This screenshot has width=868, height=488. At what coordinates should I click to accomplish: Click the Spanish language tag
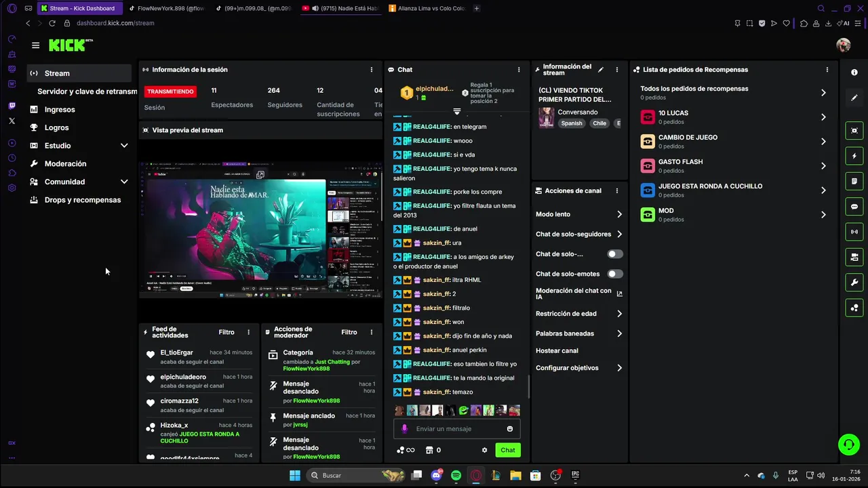(x=572, y=123)
